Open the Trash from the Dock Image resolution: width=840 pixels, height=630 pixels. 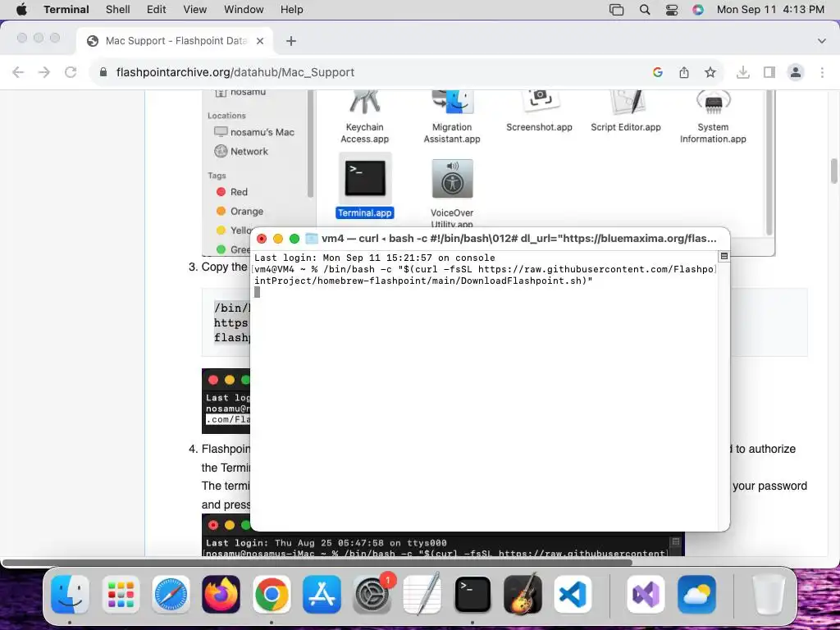tap(768, 594)
